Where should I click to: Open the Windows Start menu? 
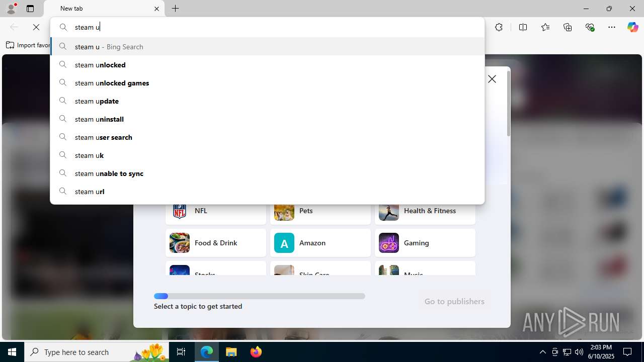(x=12, y=352)
